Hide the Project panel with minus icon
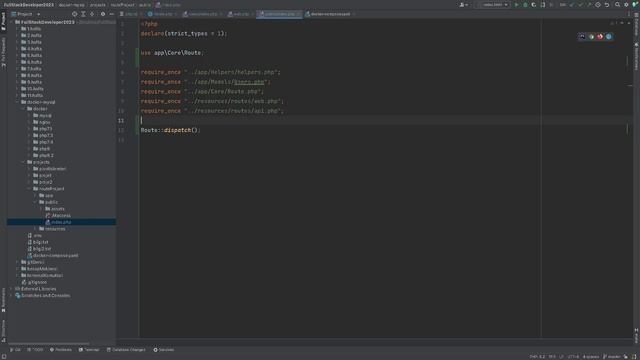Viewport: 640px width, 360px height. coord(111,14)
